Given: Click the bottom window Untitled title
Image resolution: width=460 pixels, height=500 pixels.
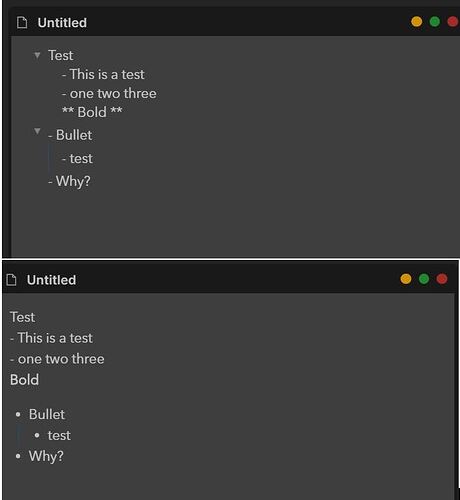Looking at the screenshot, I should pyautogui.click(x=51, y=280).
